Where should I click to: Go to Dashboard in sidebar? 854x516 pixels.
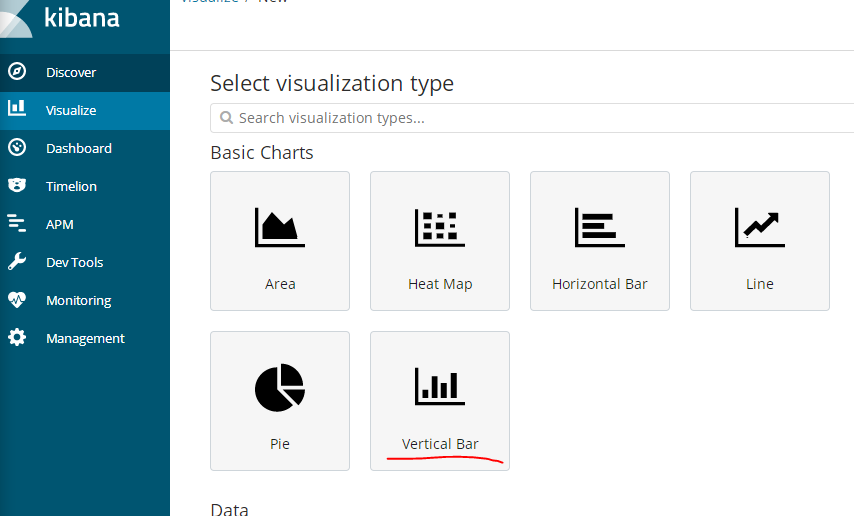[x=85, y=148]
